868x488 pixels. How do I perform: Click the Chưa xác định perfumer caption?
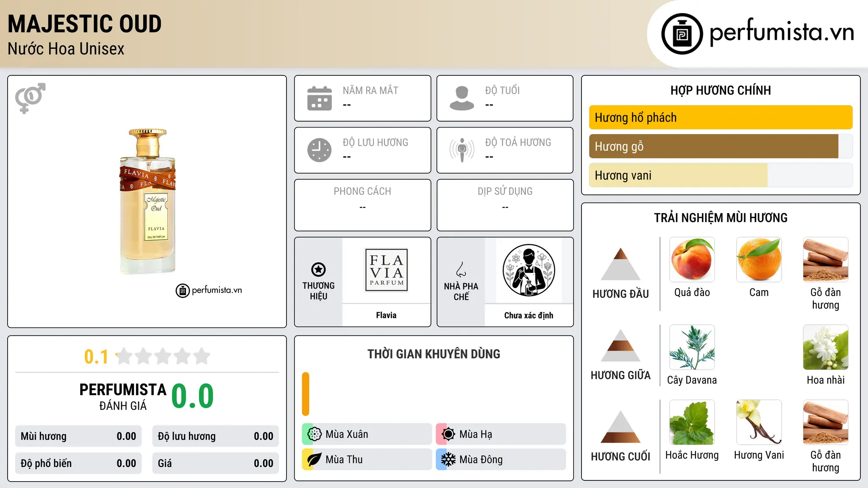[x=529, y=315]
